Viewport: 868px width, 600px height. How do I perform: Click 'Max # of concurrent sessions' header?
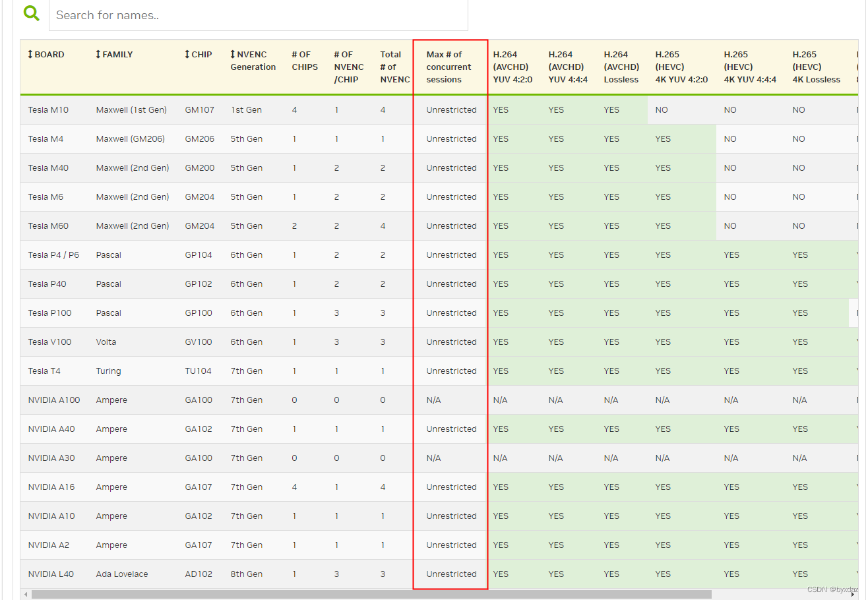coord(449,67)
